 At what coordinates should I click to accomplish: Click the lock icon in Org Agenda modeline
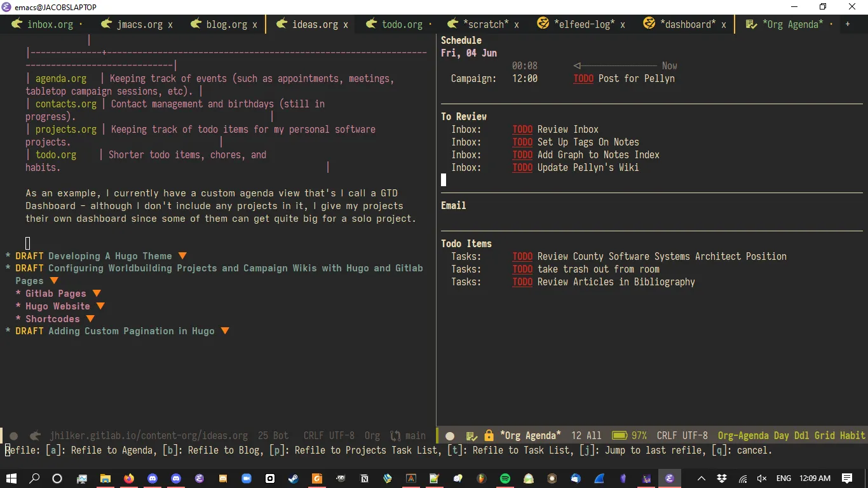point(489,436)
